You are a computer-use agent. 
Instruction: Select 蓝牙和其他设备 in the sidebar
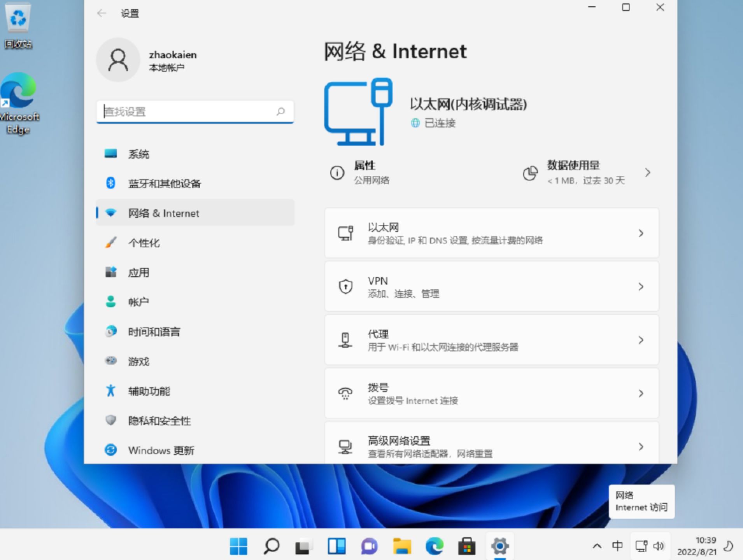pyautogui.click(x=165, y=183)
